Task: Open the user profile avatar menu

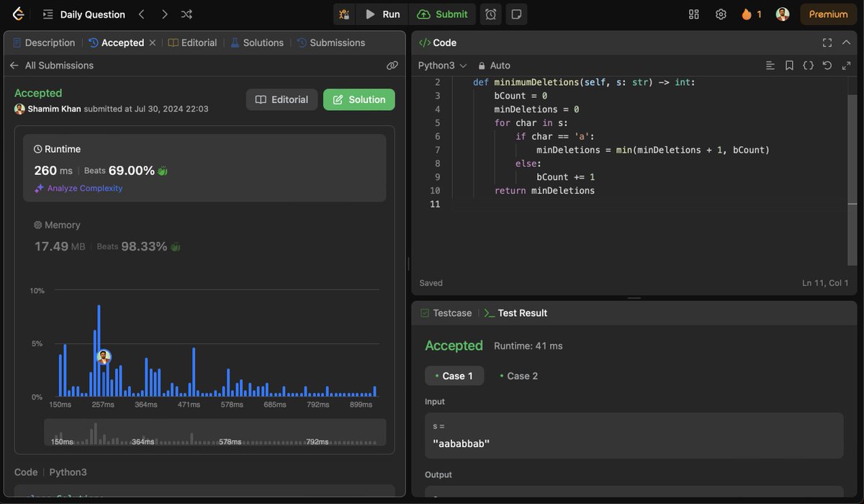Action: (x=783, y=14)
